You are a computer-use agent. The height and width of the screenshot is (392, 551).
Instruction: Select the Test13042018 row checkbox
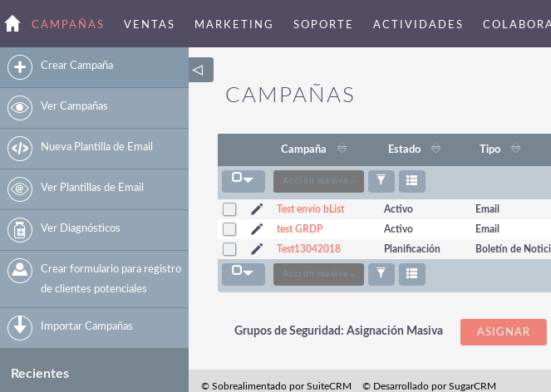pyautogui.click(x=229, y=249)
